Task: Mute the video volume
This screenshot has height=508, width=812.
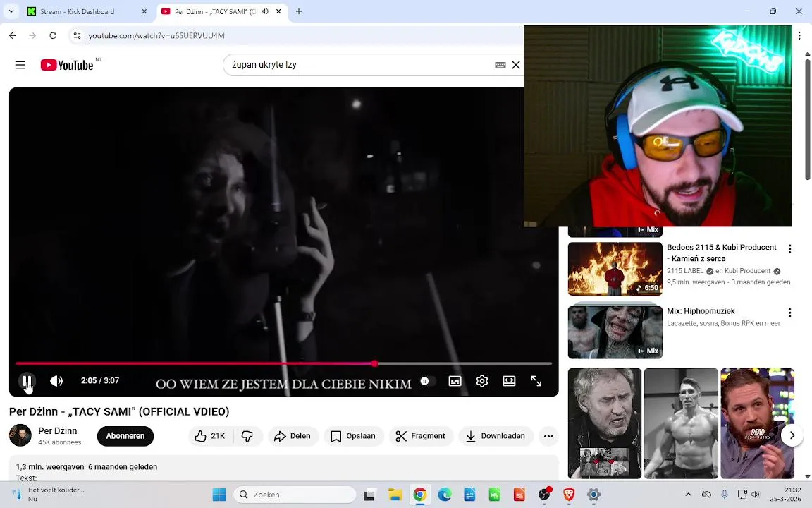Action: [x=56, y=381]
